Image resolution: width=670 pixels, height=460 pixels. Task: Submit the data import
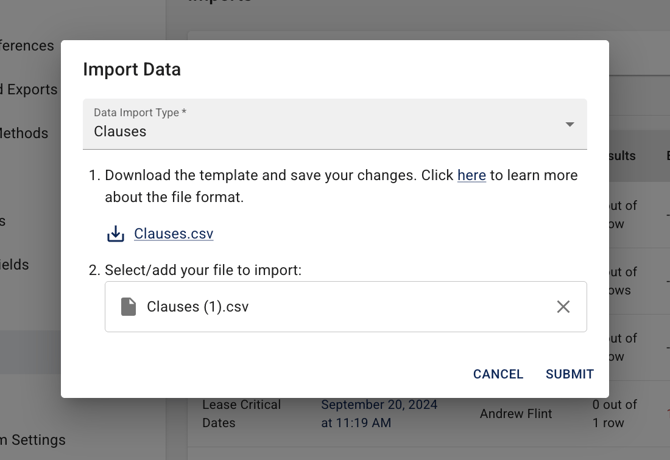click(x=570, y=374)
